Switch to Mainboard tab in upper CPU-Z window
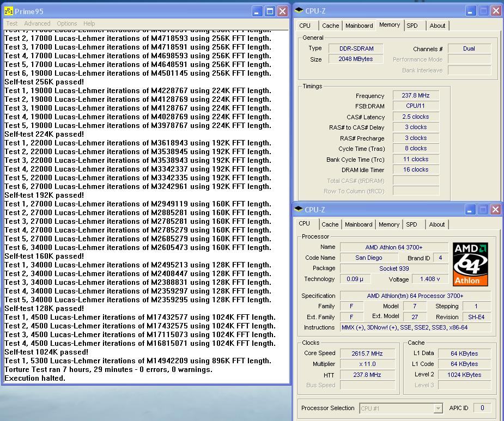 [359, 26]
